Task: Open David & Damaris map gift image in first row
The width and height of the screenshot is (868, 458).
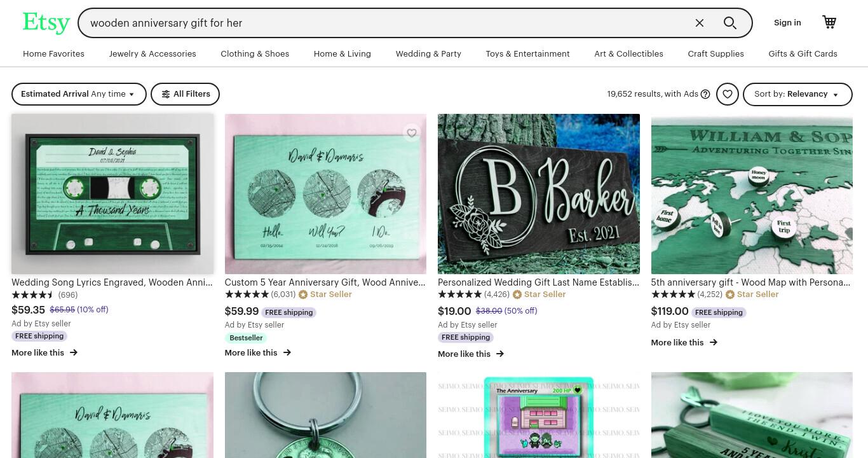Action: [x=325, y=194]
